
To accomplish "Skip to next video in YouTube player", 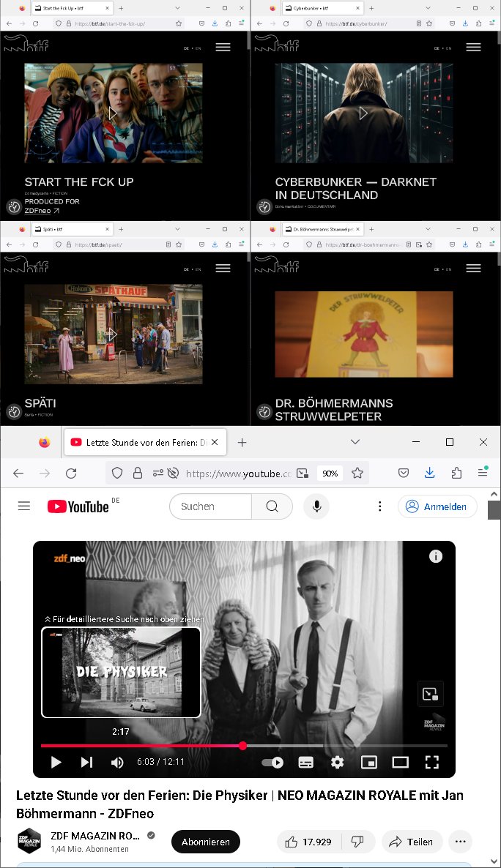I will pyautogui.click(x=86, y=762).
